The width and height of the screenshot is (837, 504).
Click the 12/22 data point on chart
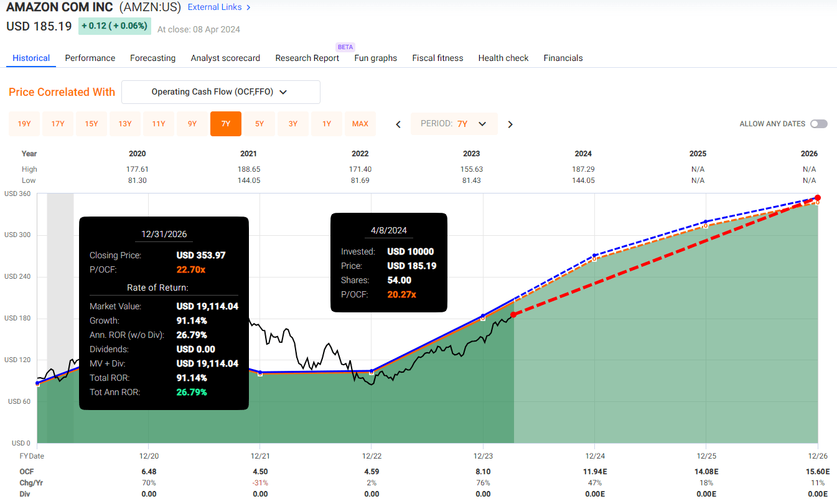pyautogui.click(x=372, y=371)
